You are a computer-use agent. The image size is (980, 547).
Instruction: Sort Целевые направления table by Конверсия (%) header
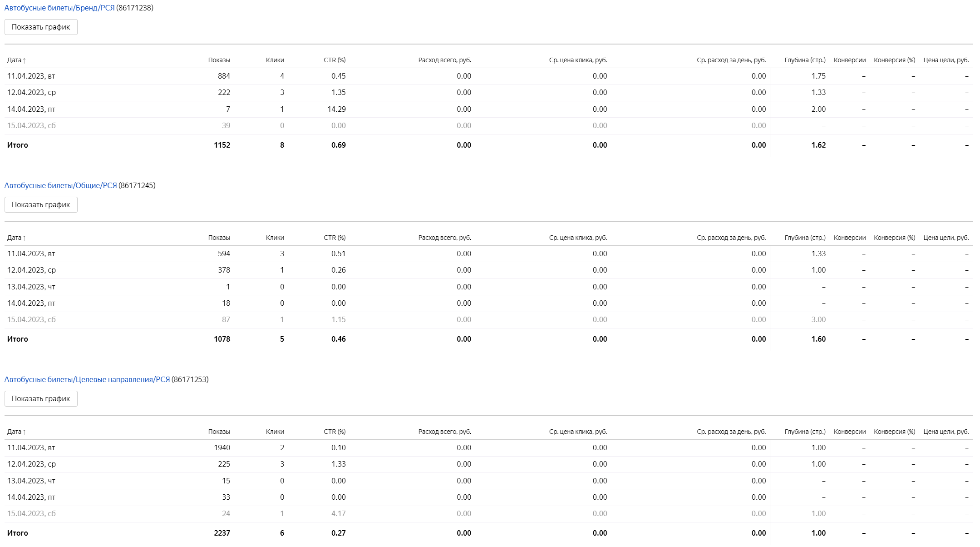(x=894, y=432)
